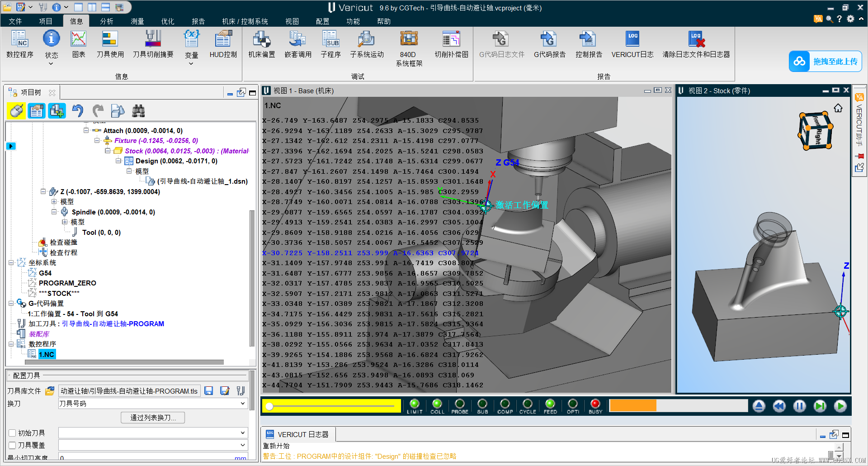Open the 子系统运动 subsystem motion tool

pyautogui.click(x=367, y=44)
